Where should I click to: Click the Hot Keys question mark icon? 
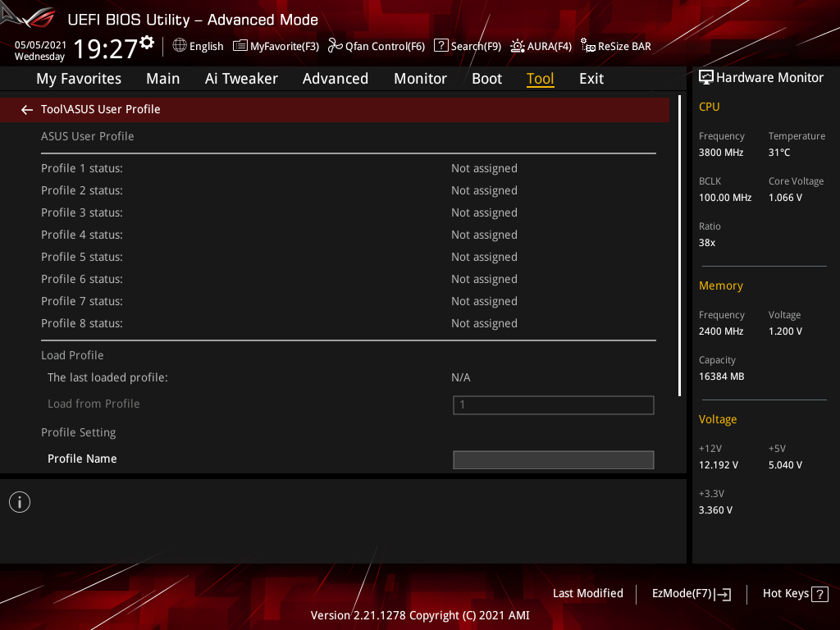(819, 594)
